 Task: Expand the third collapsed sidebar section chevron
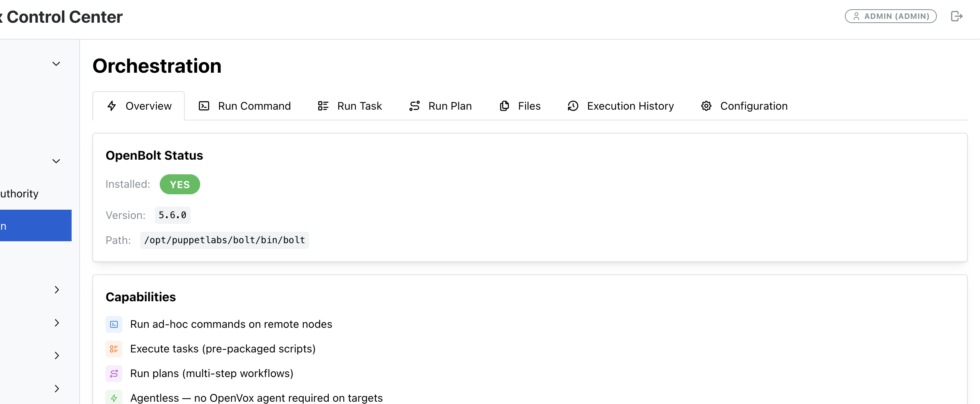tap(57, 356)
